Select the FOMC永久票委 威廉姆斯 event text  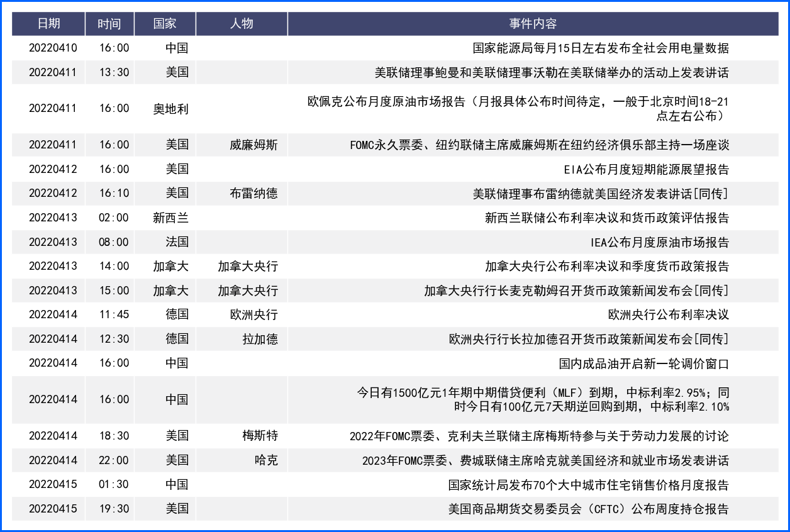coord(540,145)
